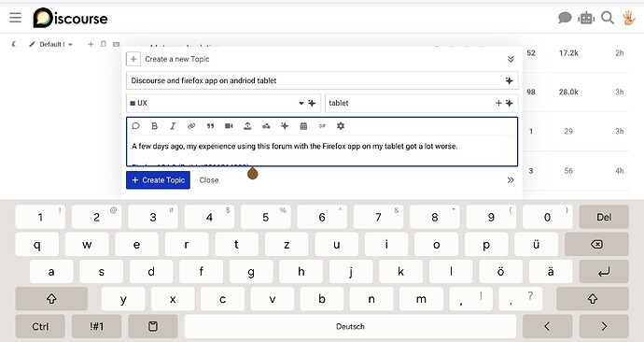Open the keyboard clipboard key

pyautogui.click(x=153, y=326)
